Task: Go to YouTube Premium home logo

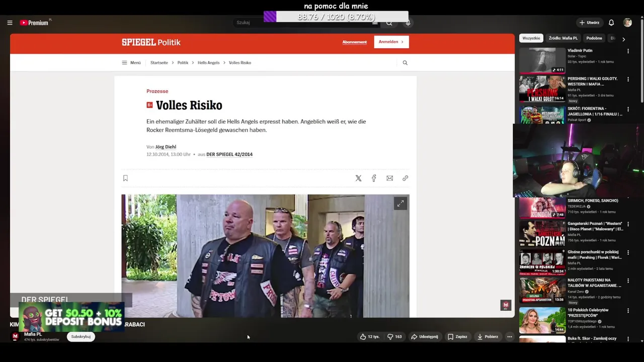Action: pyautogui.click(x=34, y=23)
